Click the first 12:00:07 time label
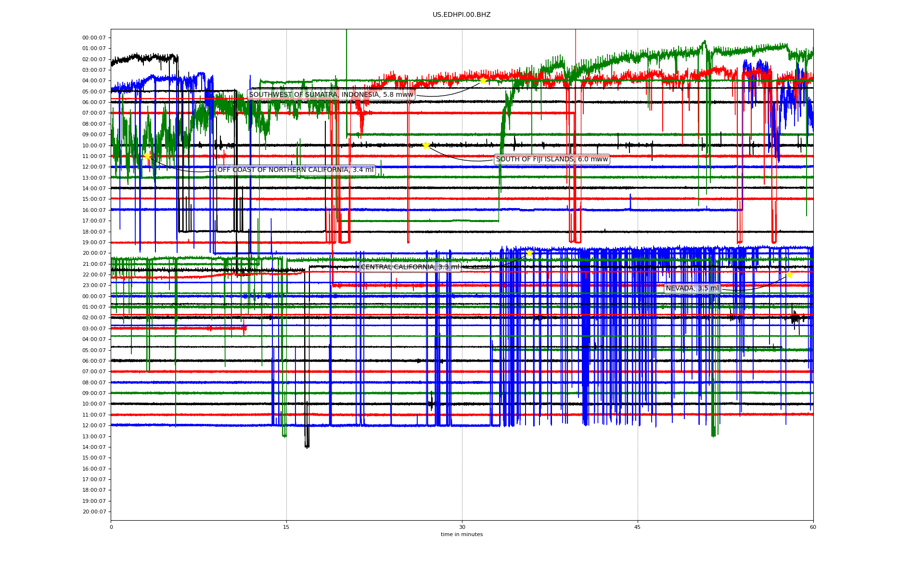 coord(94,167)
